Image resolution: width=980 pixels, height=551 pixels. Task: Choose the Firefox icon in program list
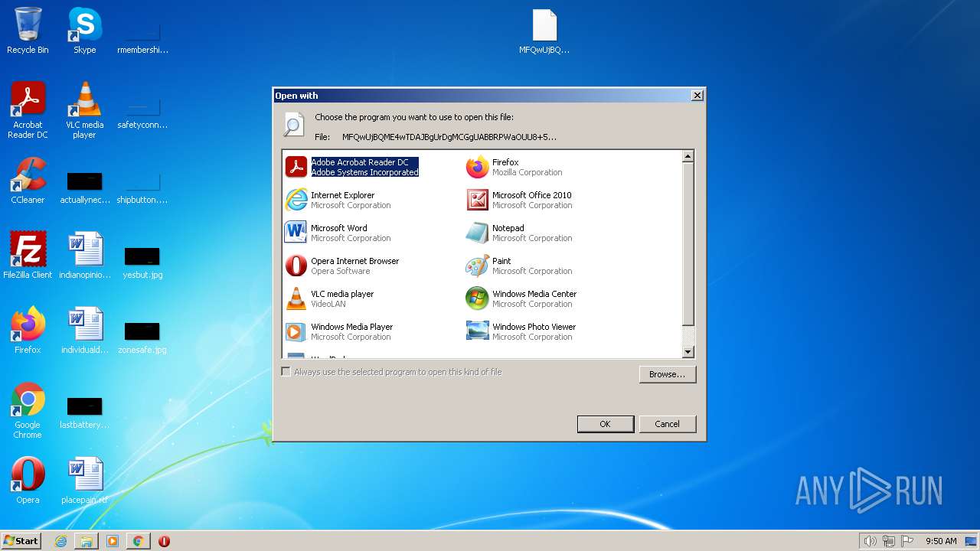pos(477,167)
